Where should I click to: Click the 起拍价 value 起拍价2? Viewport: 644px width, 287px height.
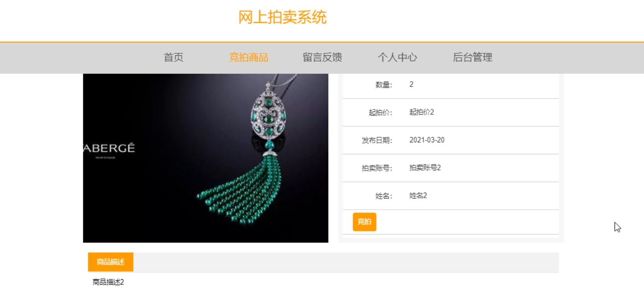(x=422, y=112)
